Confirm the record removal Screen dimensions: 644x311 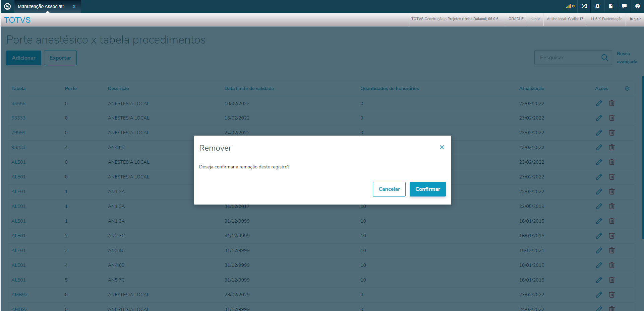pos(427,189)
